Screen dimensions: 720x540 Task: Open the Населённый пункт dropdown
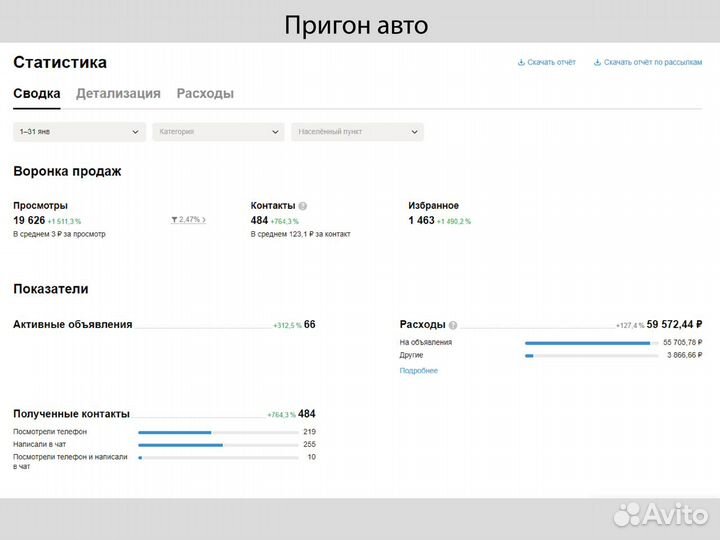(x=357, y=132)
